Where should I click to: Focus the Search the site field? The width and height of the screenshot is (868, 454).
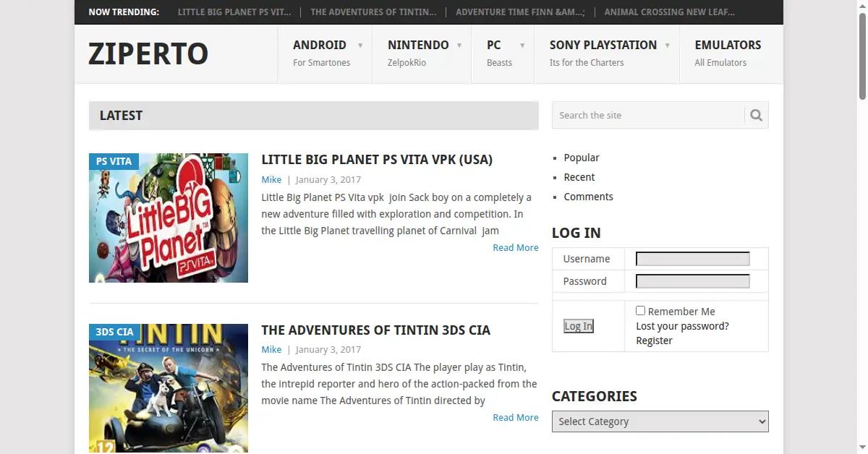pos(648,115)
